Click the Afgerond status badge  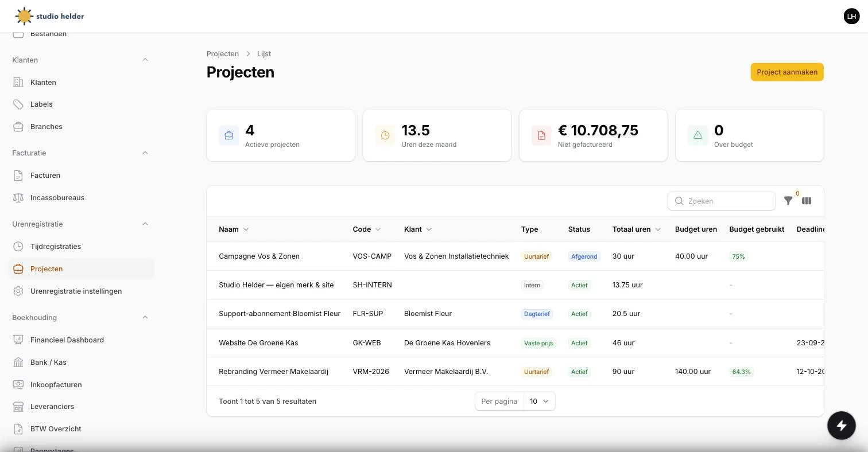tap(584, 256)
